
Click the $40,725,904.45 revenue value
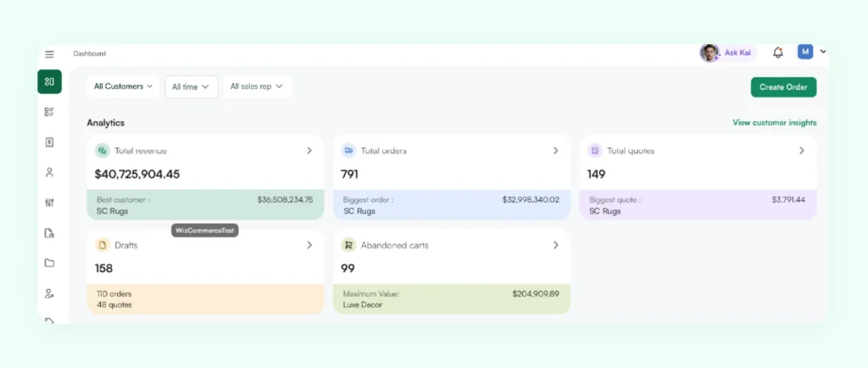click(137, 175)
